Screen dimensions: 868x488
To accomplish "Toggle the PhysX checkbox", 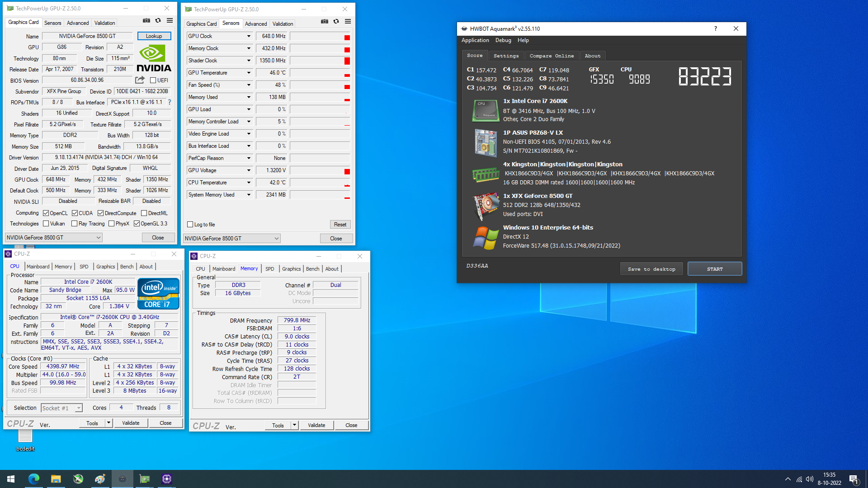I will (x=111, y=224).
